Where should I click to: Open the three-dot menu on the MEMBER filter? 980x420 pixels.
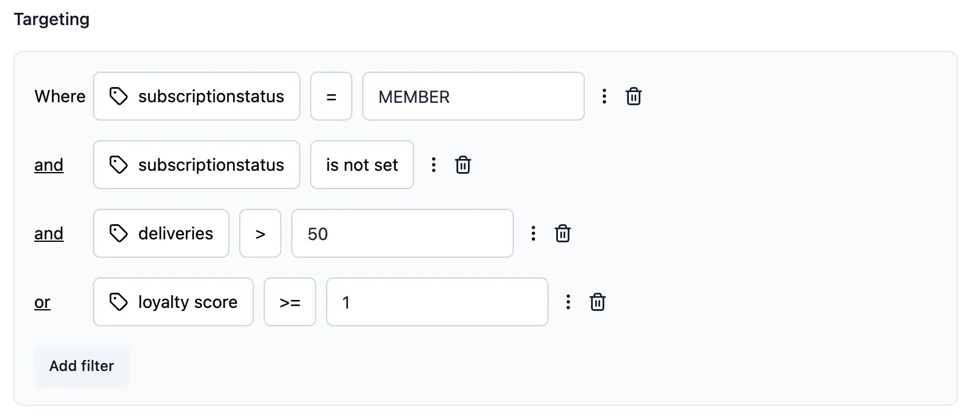point(604,96)
